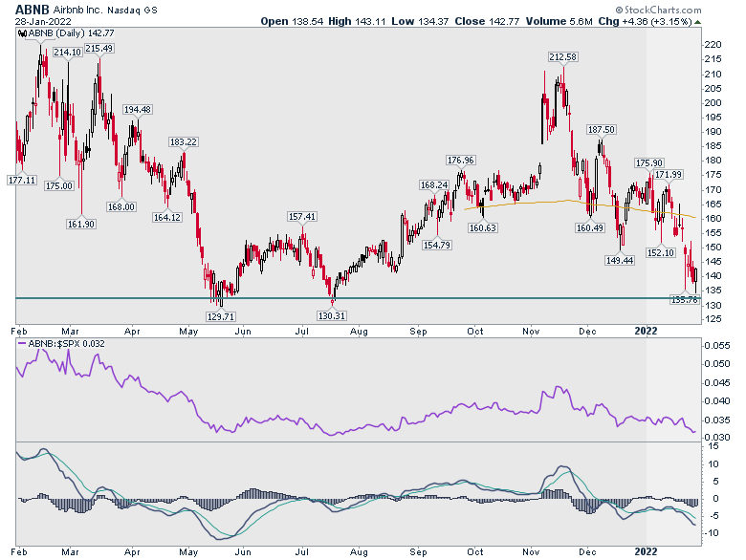The image size is (746, 560).
Task: Click the 214.10 price callout
Action: 67,53
